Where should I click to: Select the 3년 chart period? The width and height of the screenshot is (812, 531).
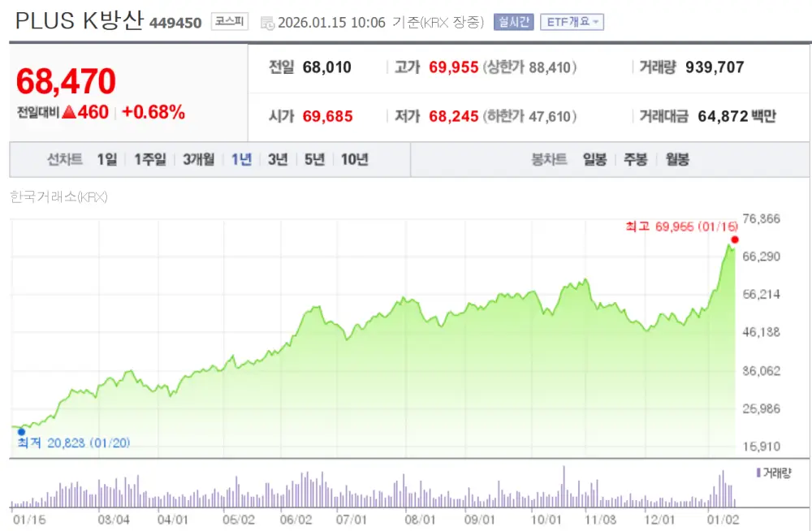(x=277, y=159)
